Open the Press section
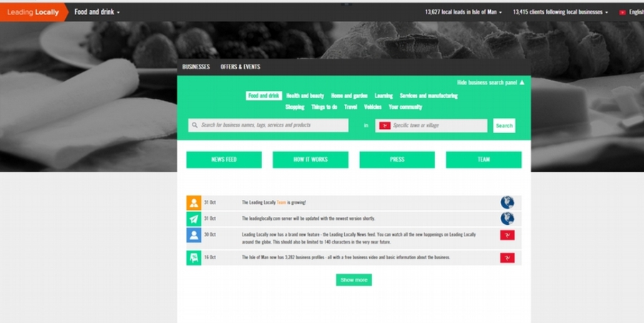This screenshot has width=644, height=323. click(397, 160)
